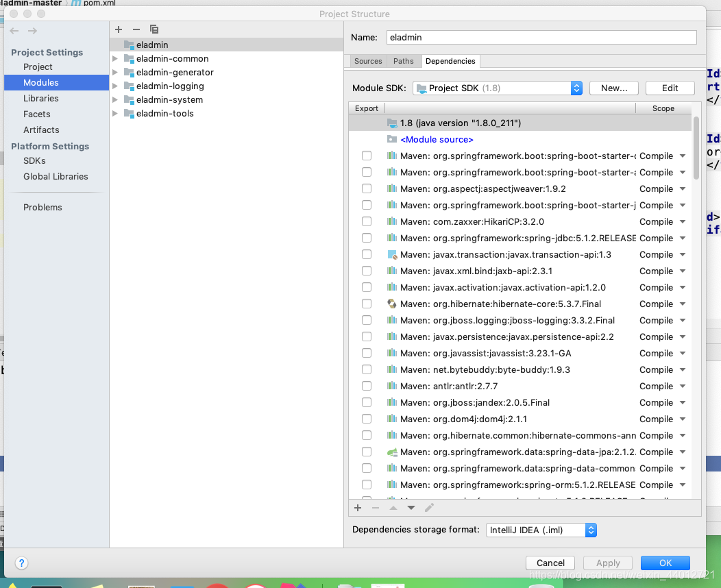This screenshot has width=721, height=588.
Task: Click the eladmin-common folder icon
Action: pos(129,58)
